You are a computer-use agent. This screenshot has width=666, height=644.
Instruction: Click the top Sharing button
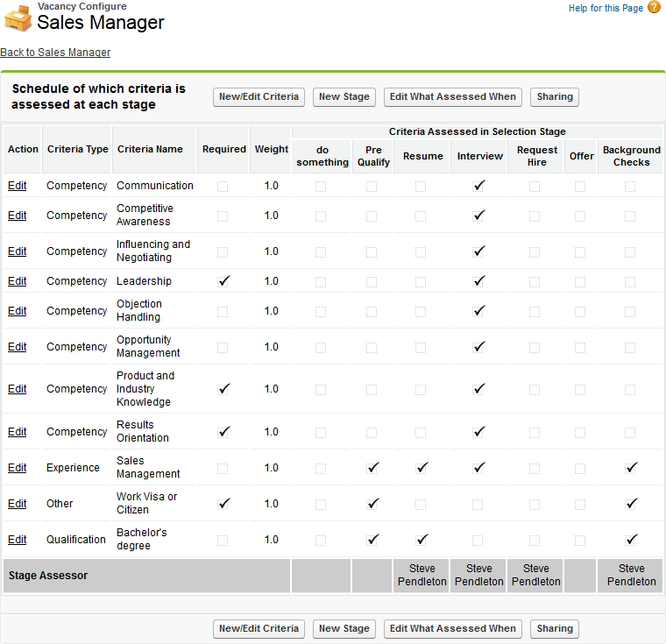[555, 97]
